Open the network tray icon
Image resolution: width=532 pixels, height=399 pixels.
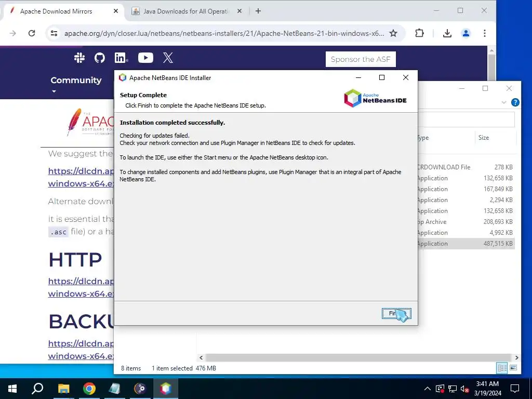pos(453,389)
